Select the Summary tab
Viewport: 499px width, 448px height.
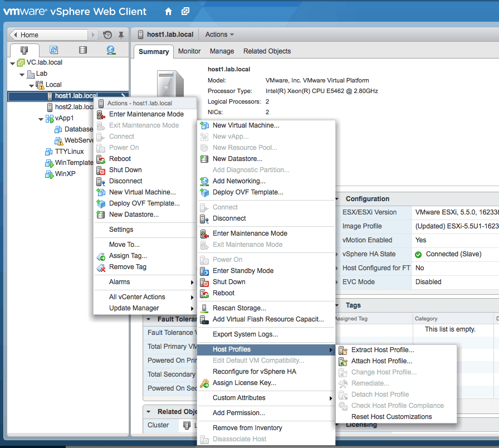pos(154,52)
